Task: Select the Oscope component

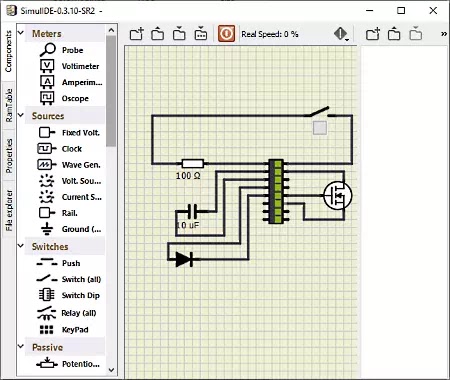Action: pos(65,98)
